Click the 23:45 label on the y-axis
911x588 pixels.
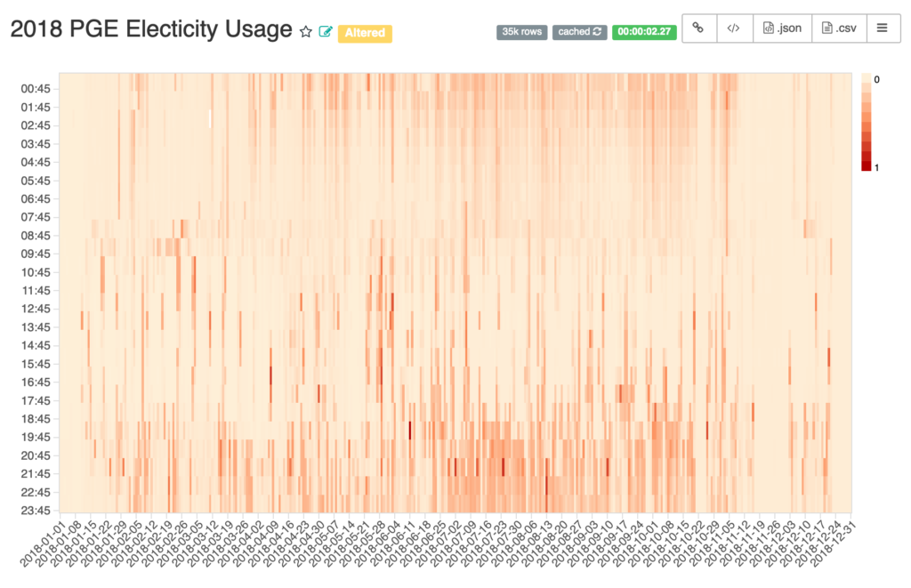[x=36, y=511]
